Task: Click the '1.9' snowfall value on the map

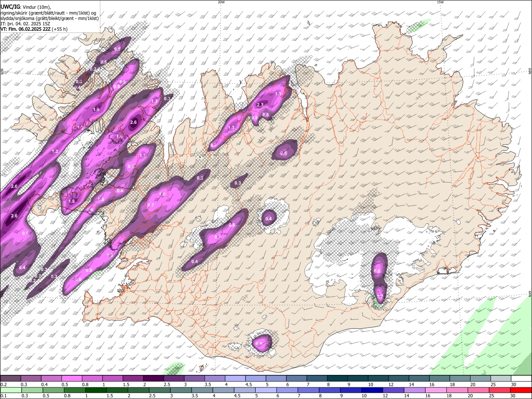Action: [x=96, y=110]
